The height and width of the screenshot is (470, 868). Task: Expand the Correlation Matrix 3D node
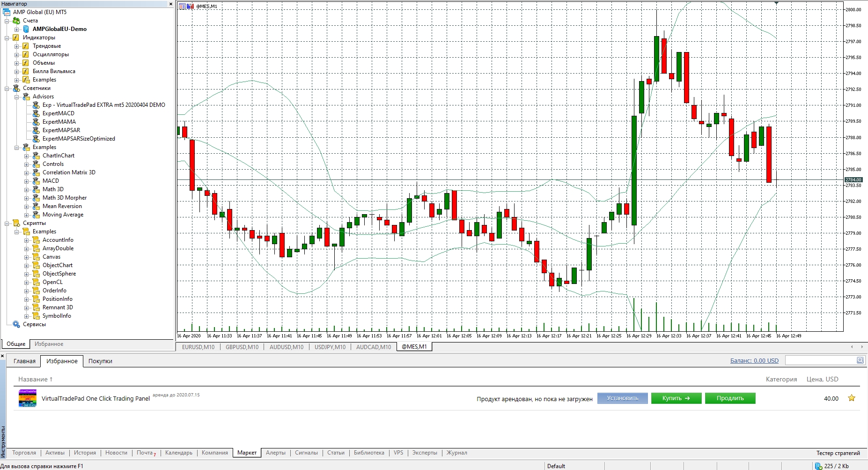tap(27, 173)
